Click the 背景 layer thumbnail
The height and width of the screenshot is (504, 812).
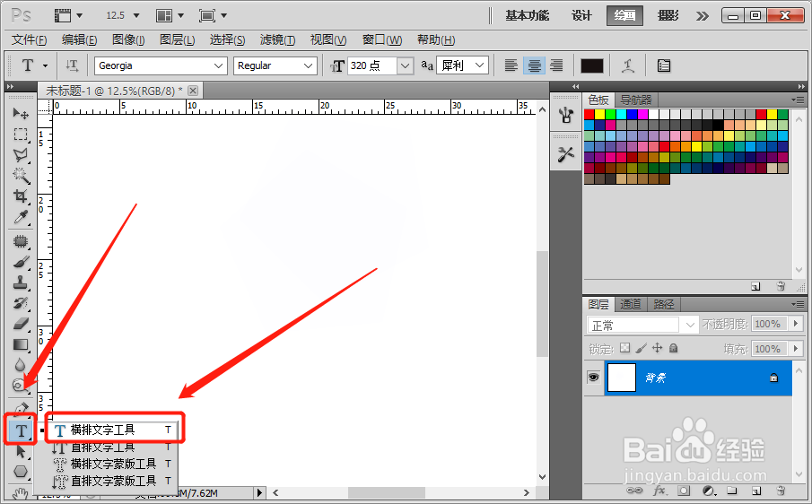pos(622,378)
